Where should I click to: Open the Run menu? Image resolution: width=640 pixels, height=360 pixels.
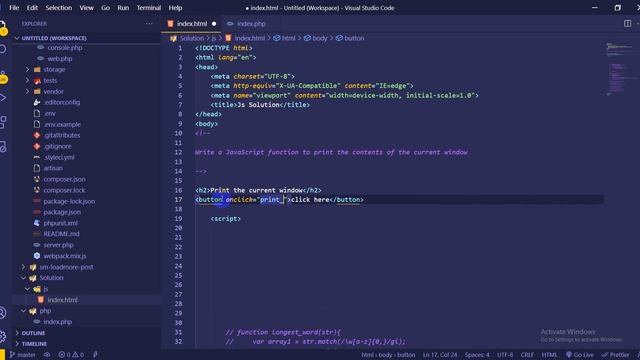123,8
